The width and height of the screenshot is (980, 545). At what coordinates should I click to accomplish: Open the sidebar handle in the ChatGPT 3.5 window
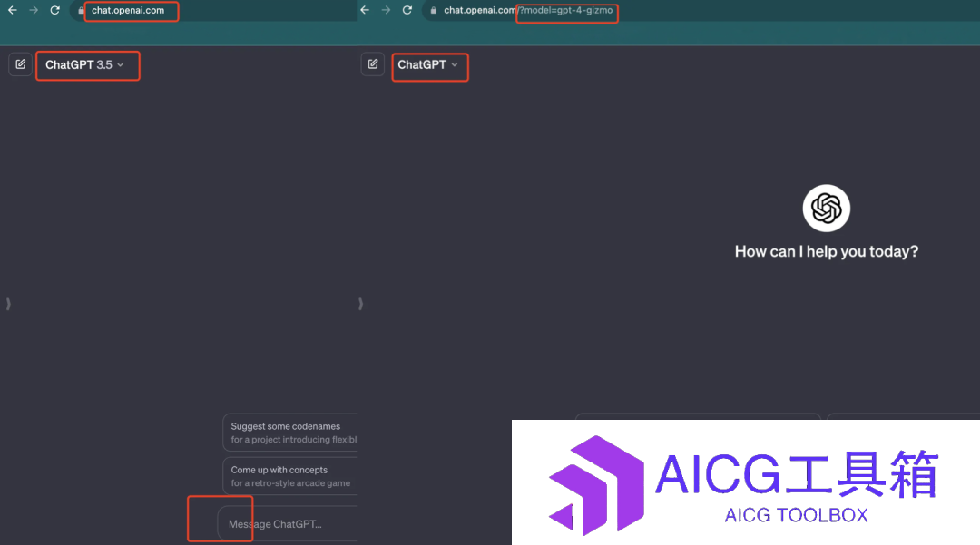8,304
